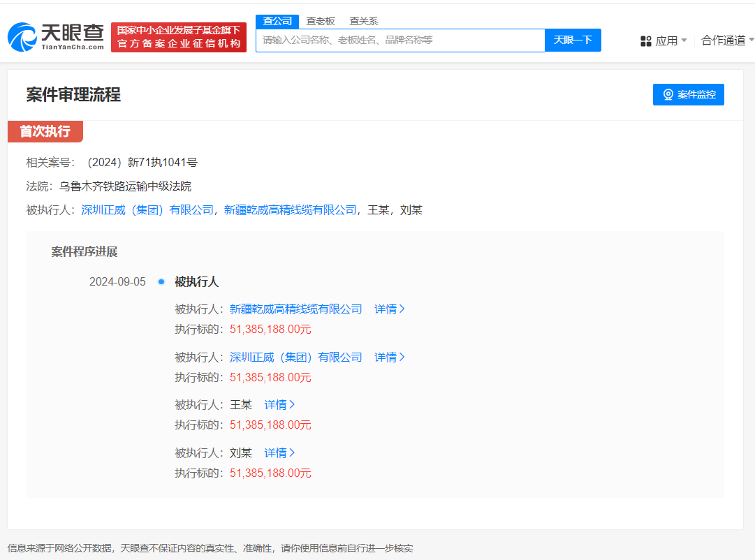This screenshot has height=560, width=755.
Task: View 详情 for 刘某
Action: coord(279,453)
